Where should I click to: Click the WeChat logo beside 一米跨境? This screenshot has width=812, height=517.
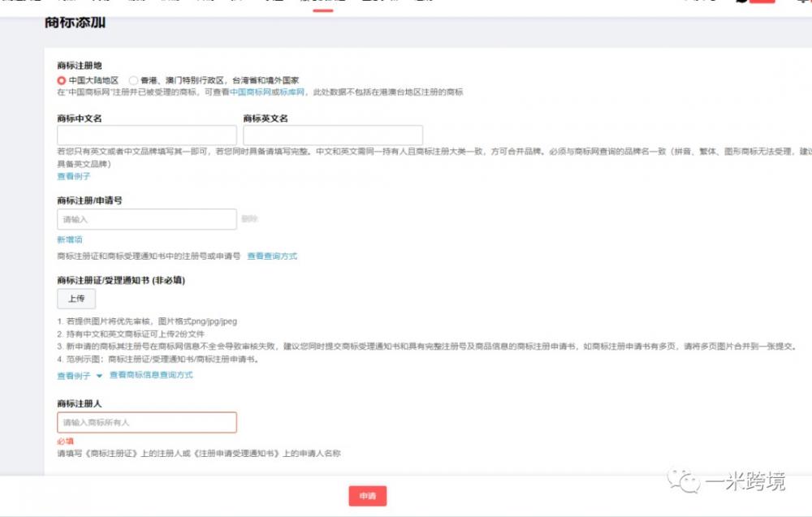(681, 481)
